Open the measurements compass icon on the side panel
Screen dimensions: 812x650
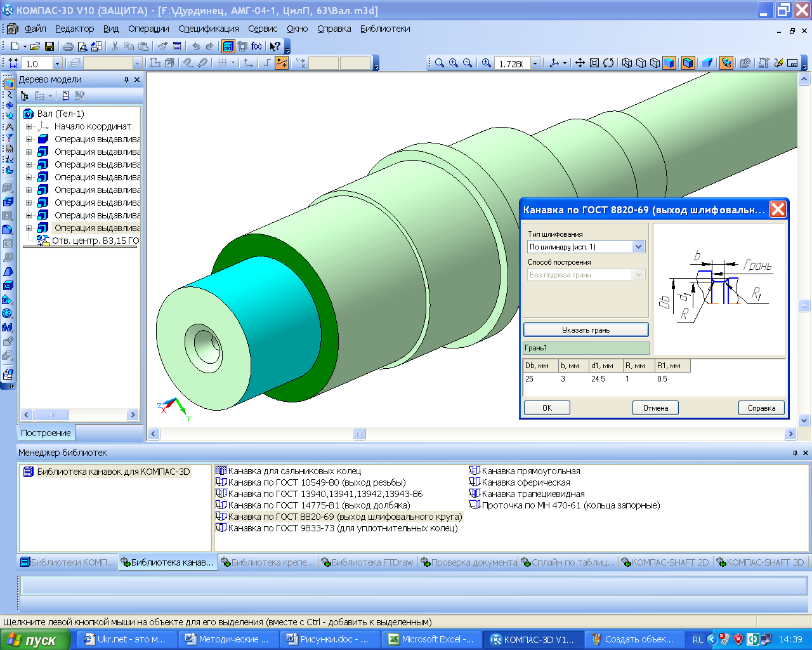tap(8, 126)
